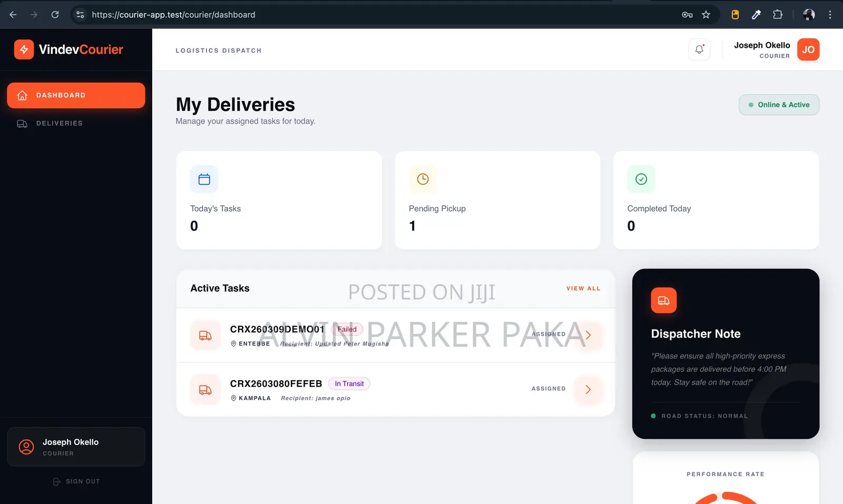Open Joseph Okello profile card in sidebar
The width and height of the screenshot is (843, 504).
tap(76, 447)
